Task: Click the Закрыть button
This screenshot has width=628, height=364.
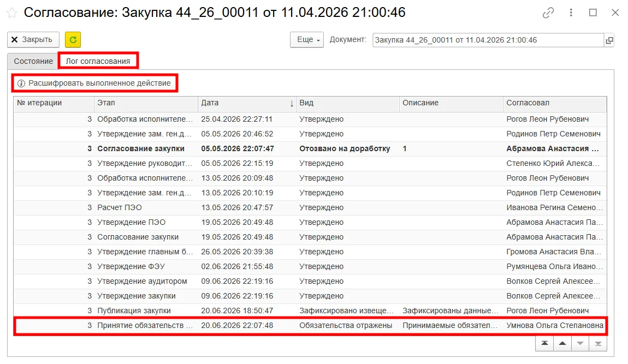Action: 33,40
